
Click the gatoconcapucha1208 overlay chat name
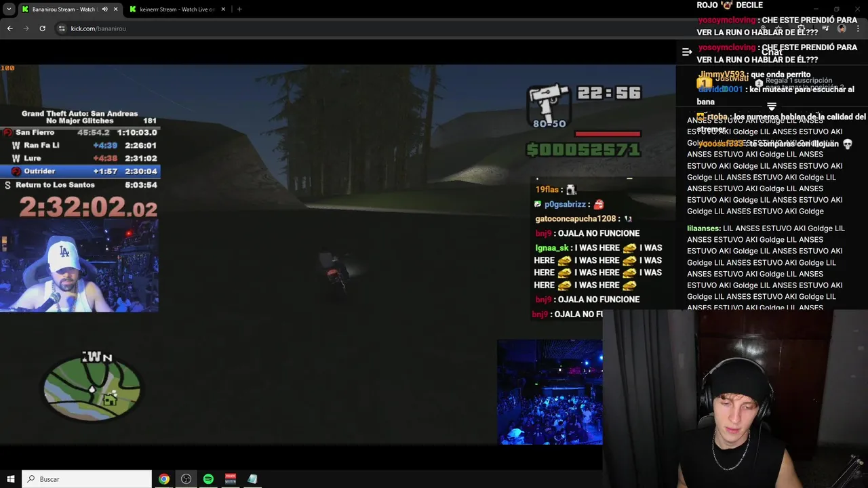[x=575, y=219]
